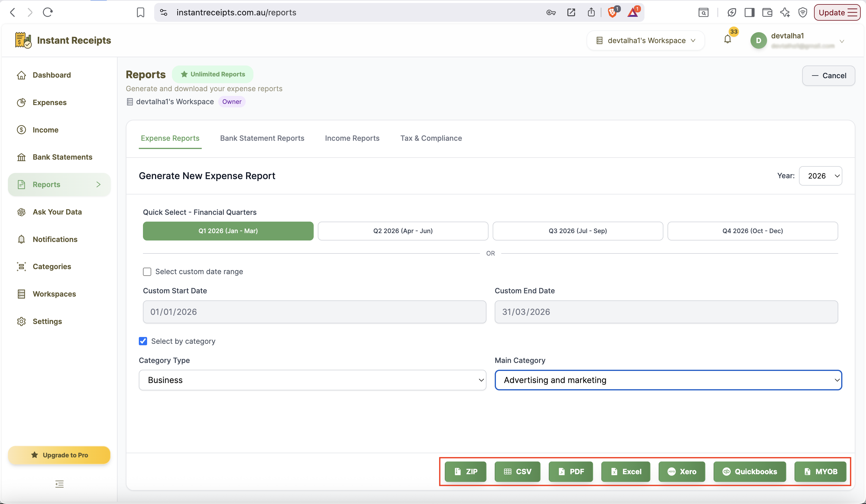Open Workspaces in the sidebar
The height and width of the screenshot is (504, 866).
pyautogui.click(x=54, y=294)
